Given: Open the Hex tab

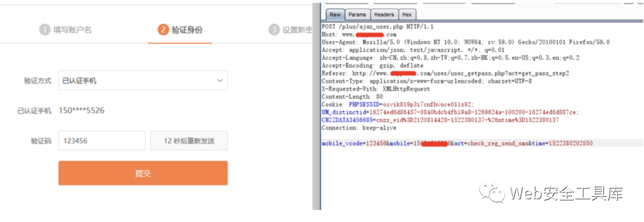Looking at the screenshot, I should point(407,15).
